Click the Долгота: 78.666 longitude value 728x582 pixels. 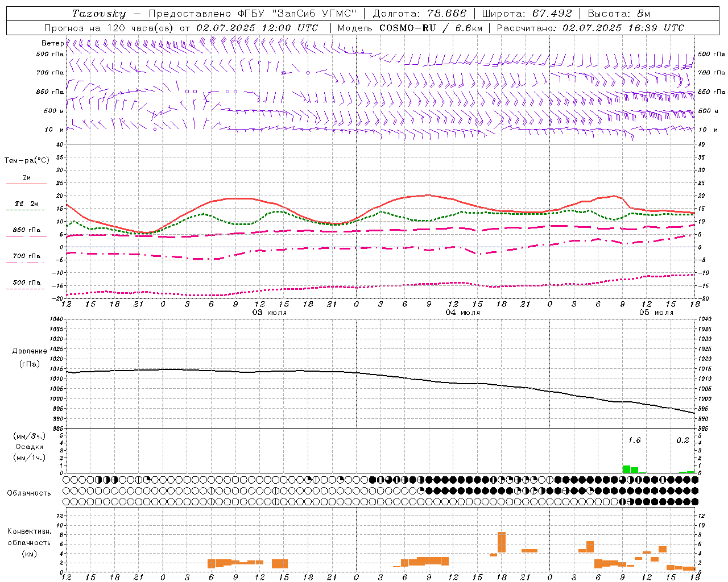click(x=419, y=14)
